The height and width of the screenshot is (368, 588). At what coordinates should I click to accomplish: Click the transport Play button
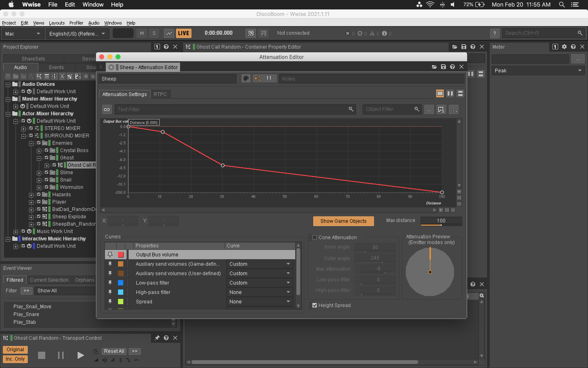point(80,355)
